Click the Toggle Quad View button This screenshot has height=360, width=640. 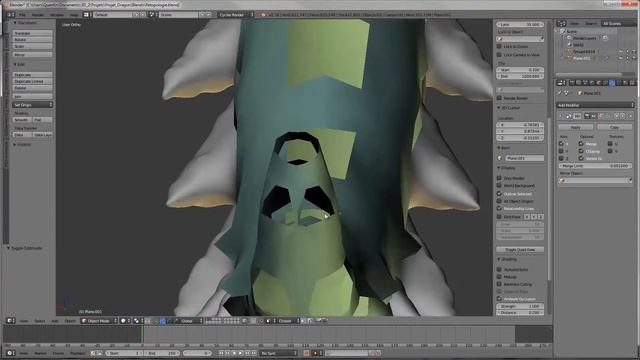520,249
